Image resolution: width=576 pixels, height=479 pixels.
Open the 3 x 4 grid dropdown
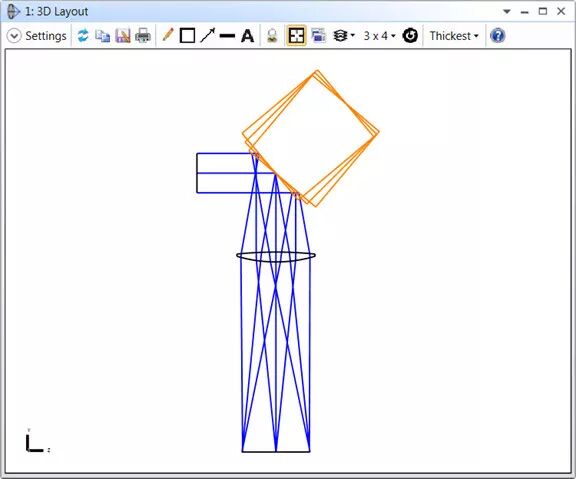coord(379,36)
